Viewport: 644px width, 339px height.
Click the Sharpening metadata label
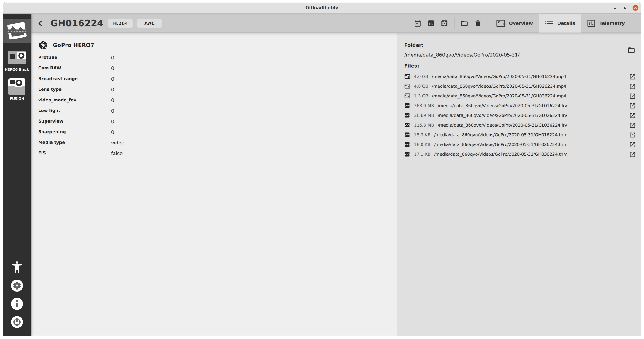(x=52, y=132)
